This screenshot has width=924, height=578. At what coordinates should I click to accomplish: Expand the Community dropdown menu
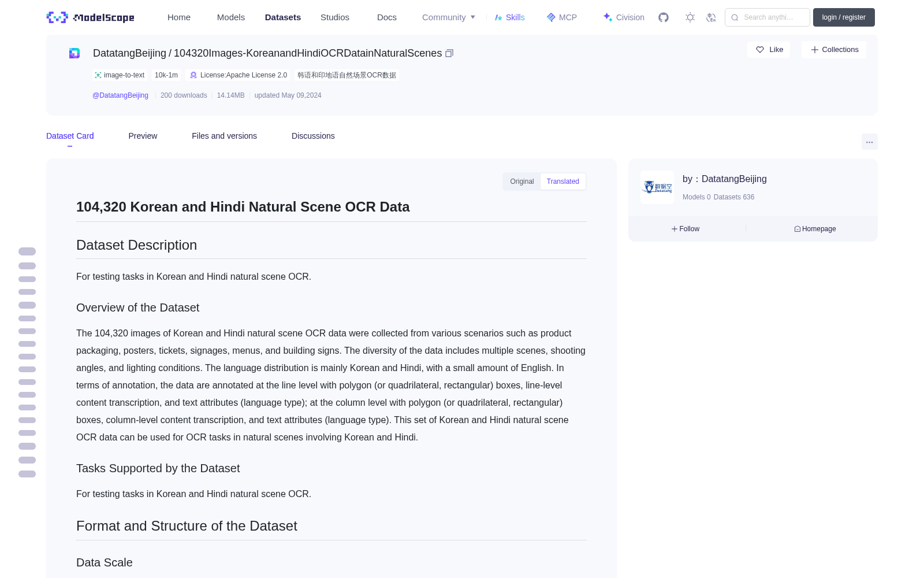[449, 17]
